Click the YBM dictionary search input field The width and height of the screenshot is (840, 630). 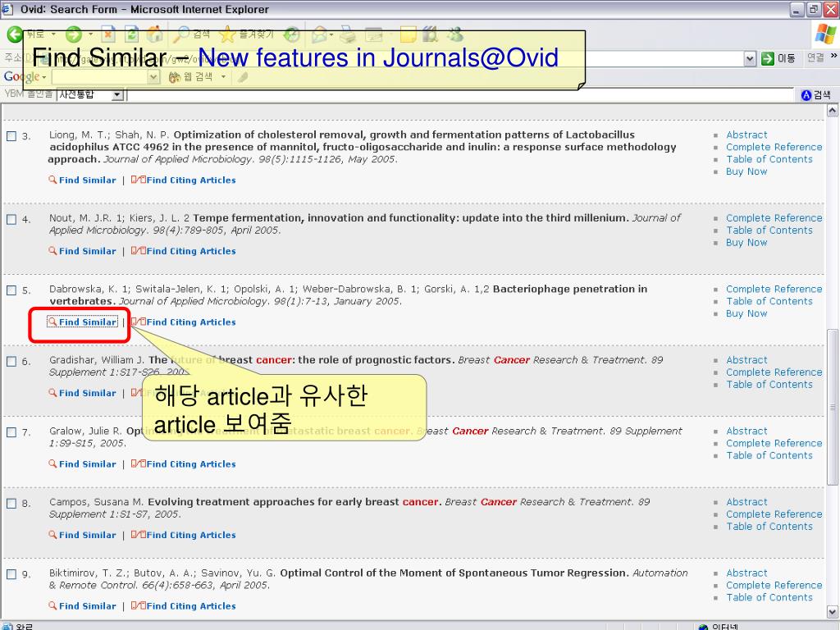461,95
